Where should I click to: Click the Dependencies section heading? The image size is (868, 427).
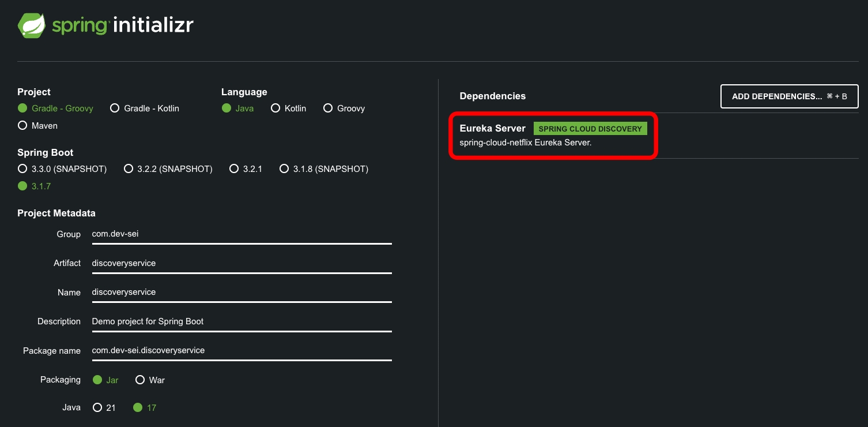492,96
